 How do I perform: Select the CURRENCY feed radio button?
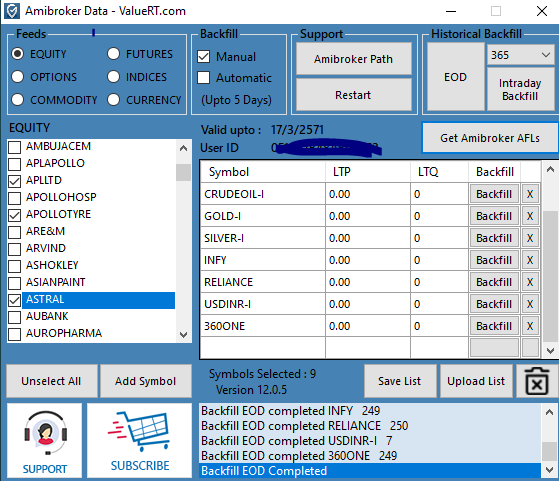coord(113,99)
